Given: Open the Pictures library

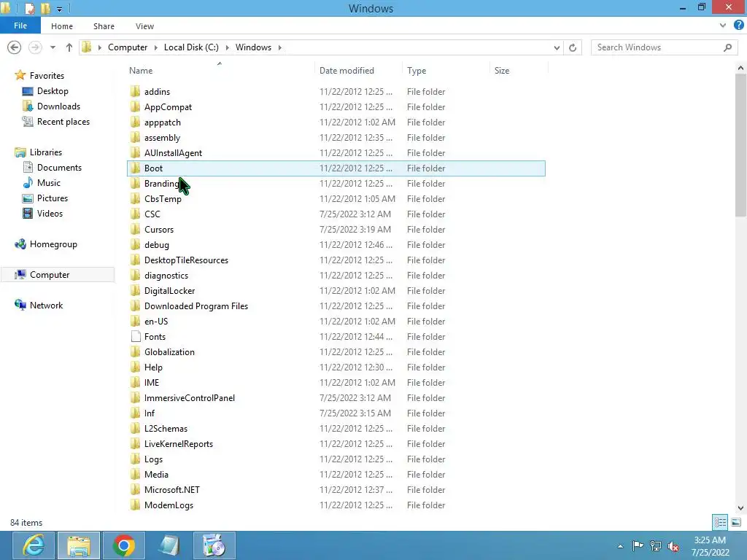Looking at the screenshot, I should 53,198.
